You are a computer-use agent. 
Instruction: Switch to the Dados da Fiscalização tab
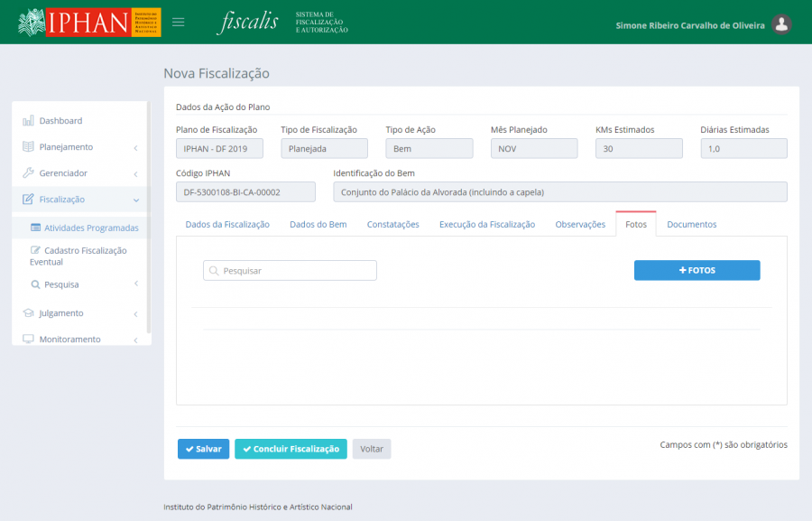227,224
